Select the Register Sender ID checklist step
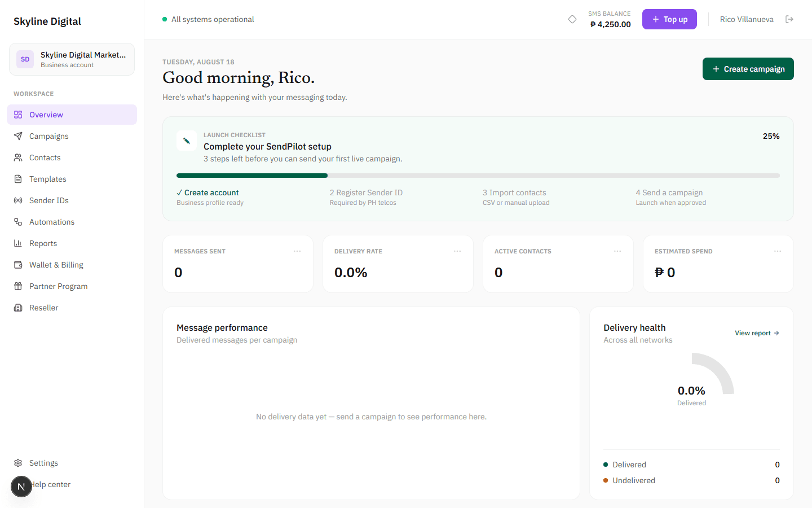Image resolution: width=812 pixels, height=508 pixels. coord(366,197)
